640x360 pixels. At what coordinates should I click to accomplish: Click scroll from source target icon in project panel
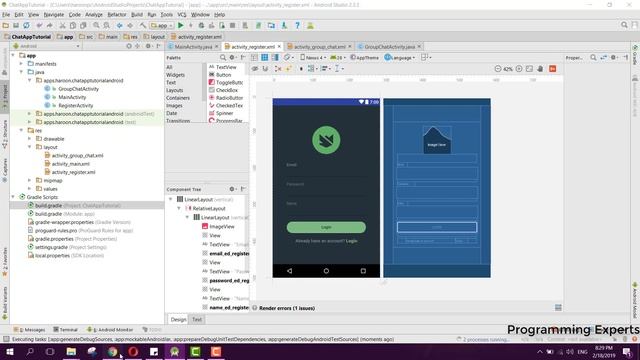point(129,46)
